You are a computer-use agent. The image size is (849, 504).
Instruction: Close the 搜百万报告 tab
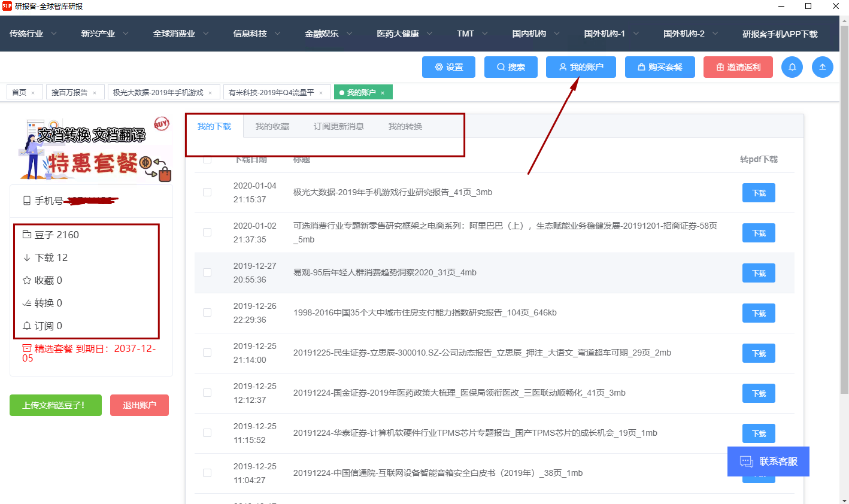tap(95, 93)
